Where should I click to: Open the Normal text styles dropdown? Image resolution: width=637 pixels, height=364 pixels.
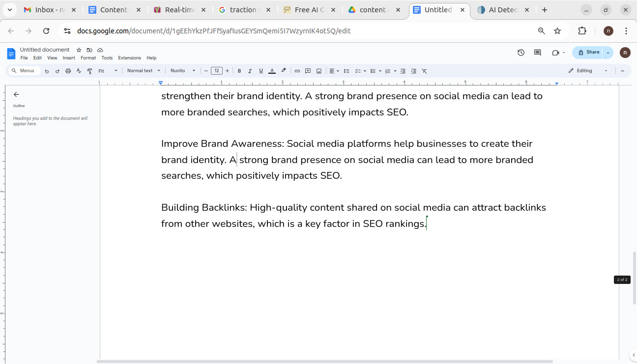click(144, 71)
